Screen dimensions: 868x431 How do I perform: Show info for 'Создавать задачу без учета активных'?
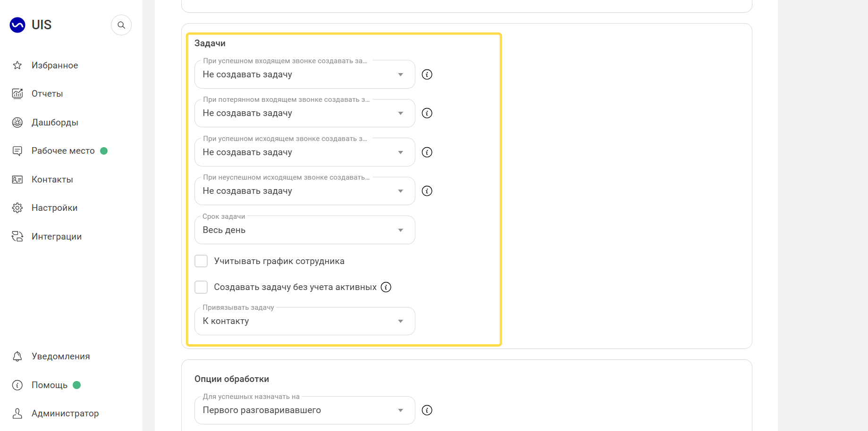(386, 287)
